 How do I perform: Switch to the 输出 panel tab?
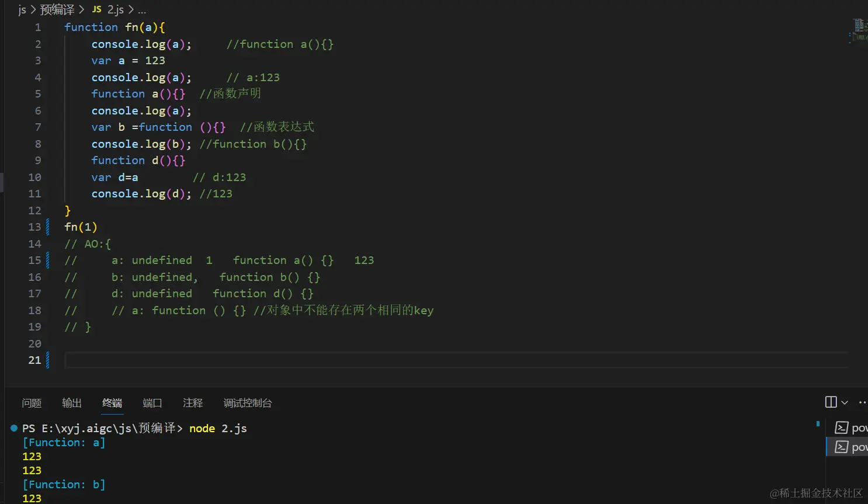pyautogui.click(x=72, y=403)
